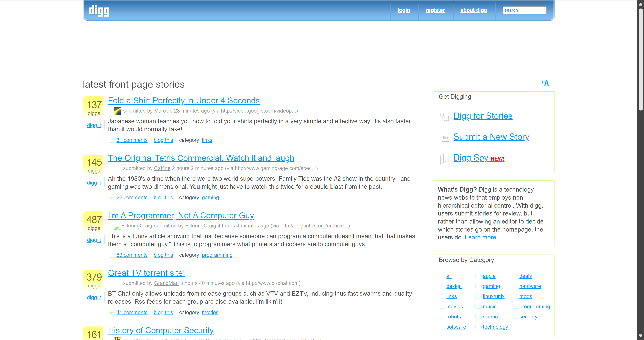
Task: Click the folder icon beside the apple category
Action: [478, 276]
